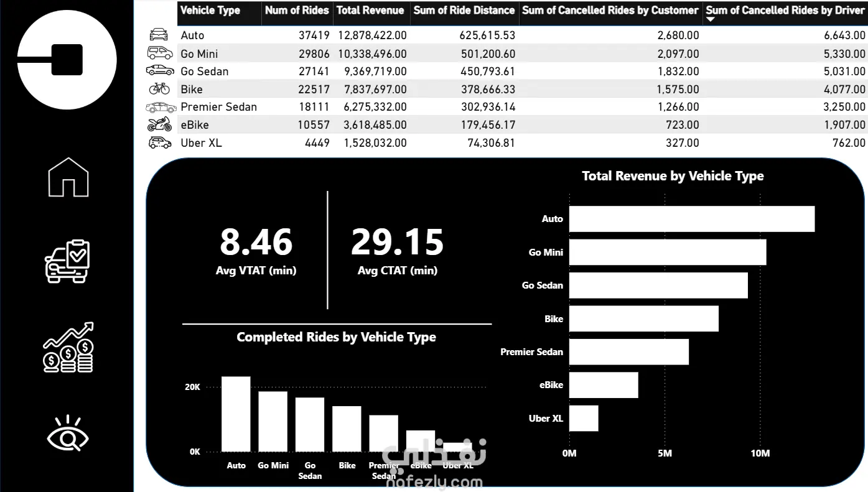This screenshot has height=492, width=868.
Task: Open the eye magnifier insights icon
Action: (68, 434)
